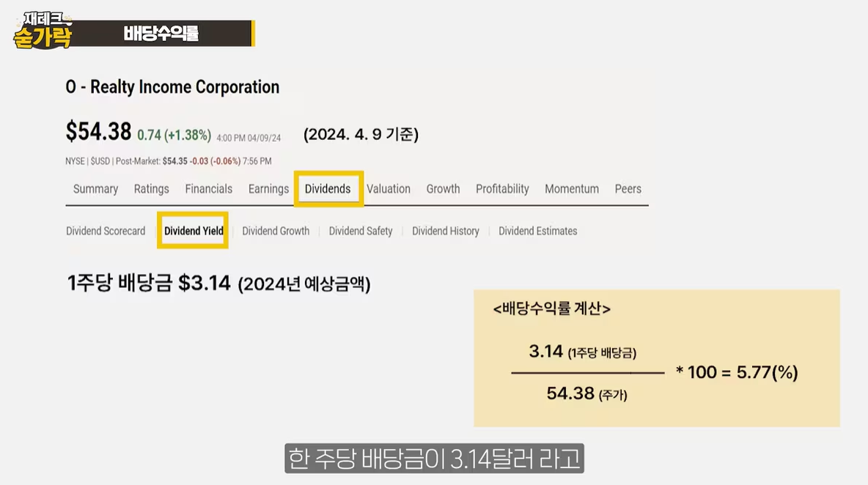The width and height of the screenshot is (868, 485).
Task: Click the 0.74 (+1.38%) price change
Action: [x=174, y=135]
